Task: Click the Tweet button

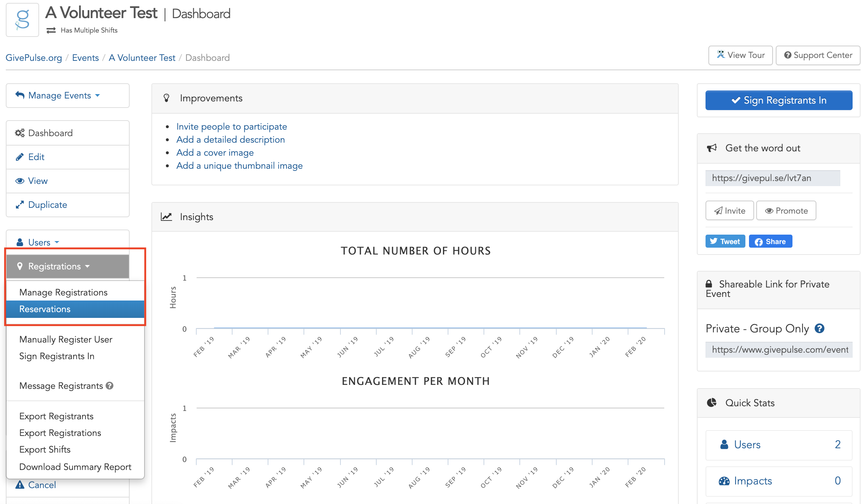Action: pos(725,241)
